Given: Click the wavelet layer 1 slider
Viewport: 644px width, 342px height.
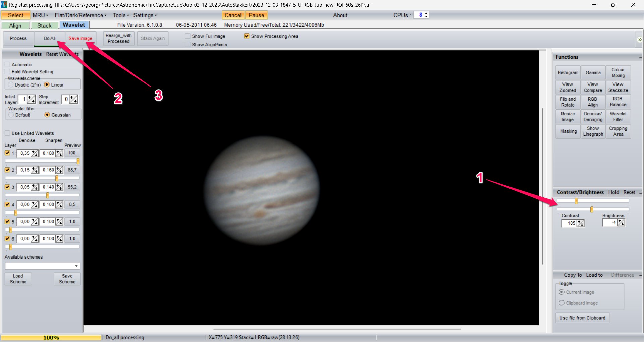Looking at the screenshot, I should (x=43, y=161).
